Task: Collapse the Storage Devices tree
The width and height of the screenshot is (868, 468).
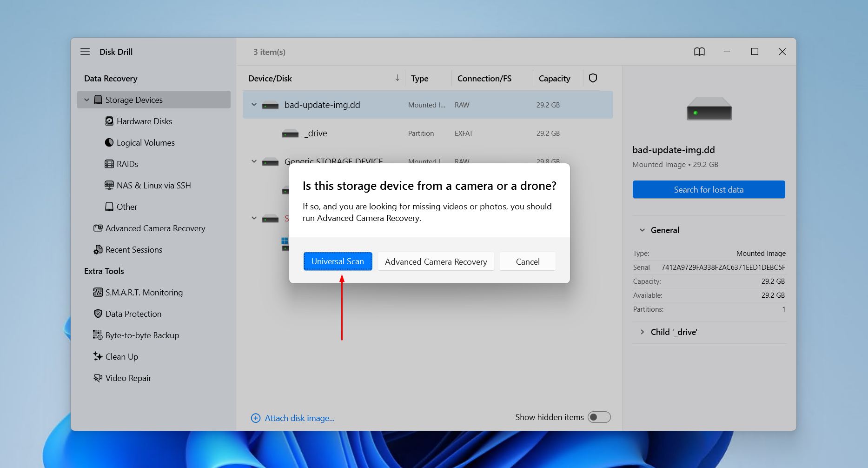Action: click(86, 100)
